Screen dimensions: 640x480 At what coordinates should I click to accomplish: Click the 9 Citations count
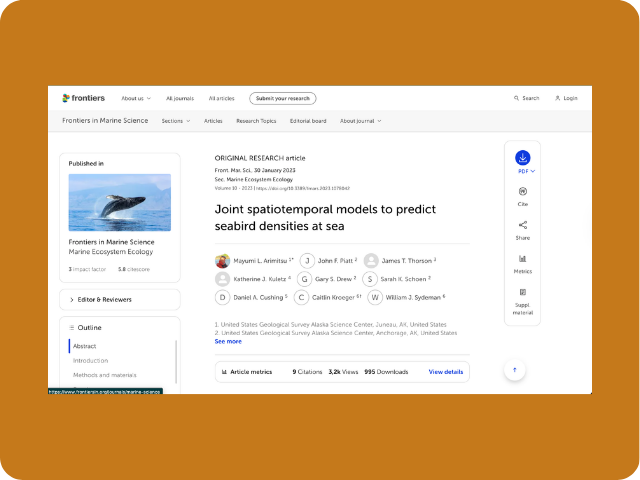(x=307, y=372)
